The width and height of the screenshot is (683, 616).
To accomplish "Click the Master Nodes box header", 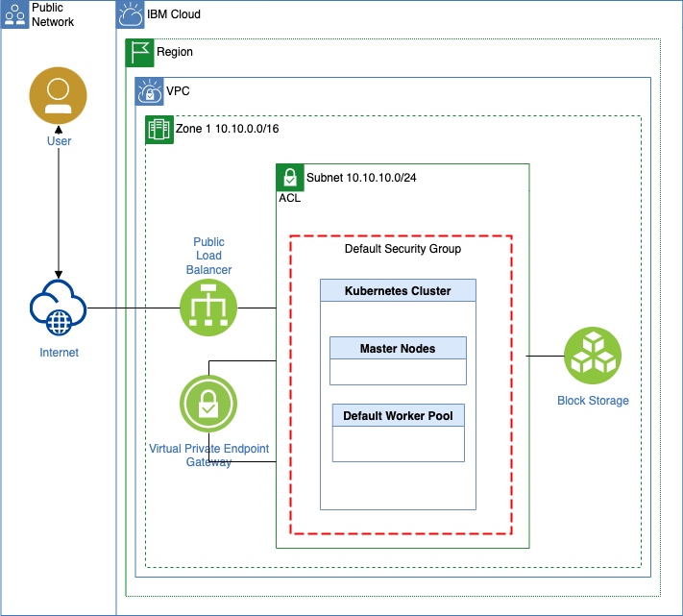I will point(398,348).
